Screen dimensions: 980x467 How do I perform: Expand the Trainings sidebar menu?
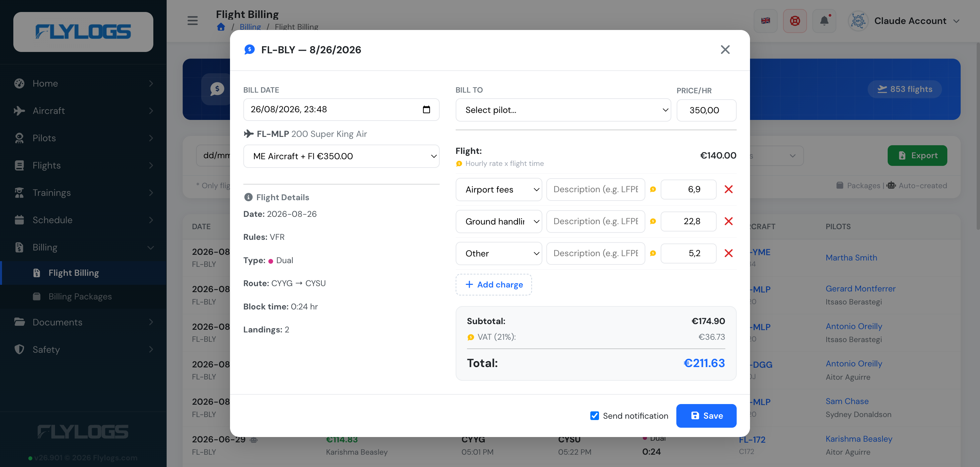pyautogui.click(x=83, y=193)
